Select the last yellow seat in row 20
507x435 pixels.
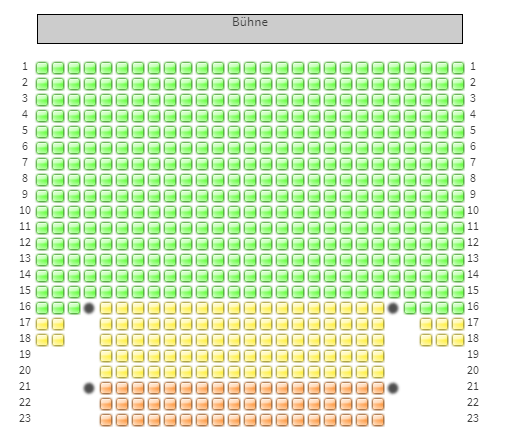(378, 372)
